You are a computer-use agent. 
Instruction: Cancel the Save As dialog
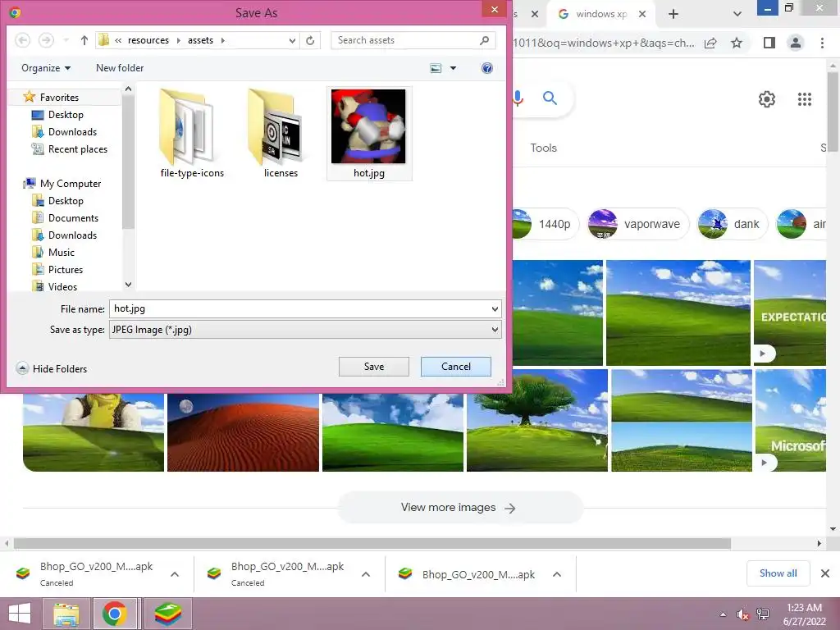[x=456, y=367]
